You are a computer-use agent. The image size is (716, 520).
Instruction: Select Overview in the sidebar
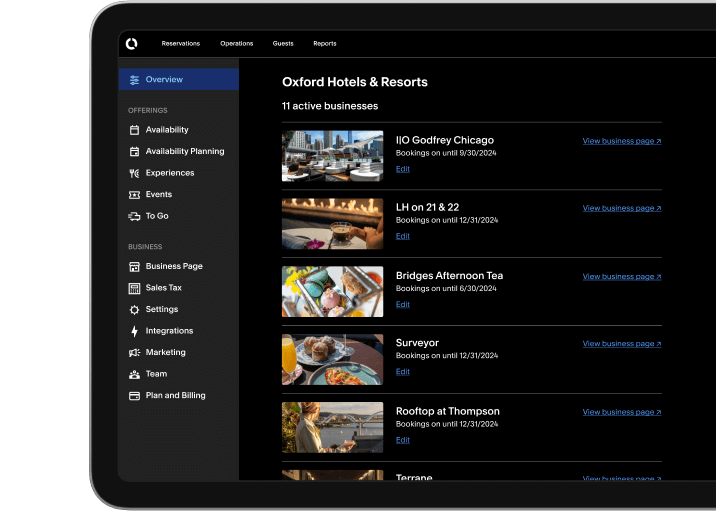tap(179, 79)
